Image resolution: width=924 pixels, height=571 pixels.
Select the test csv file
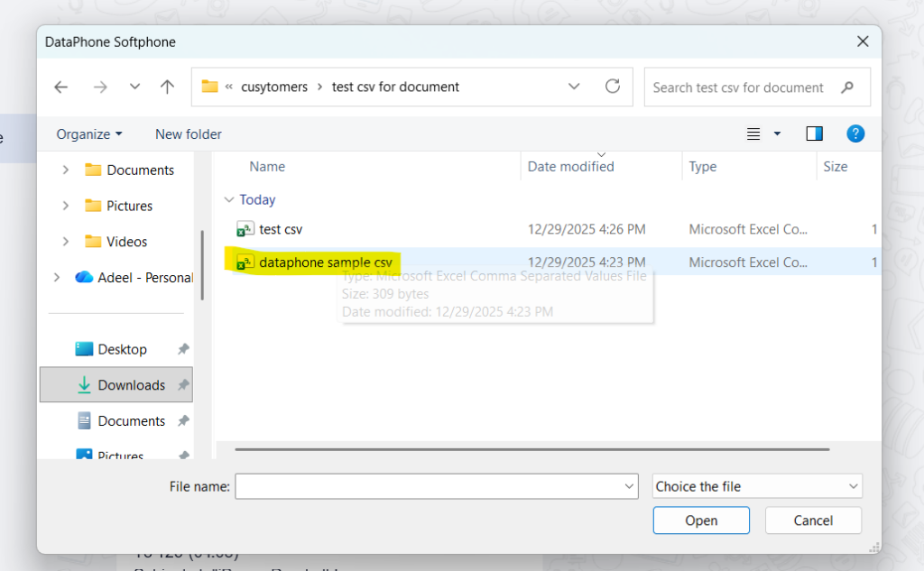(281, 229)
